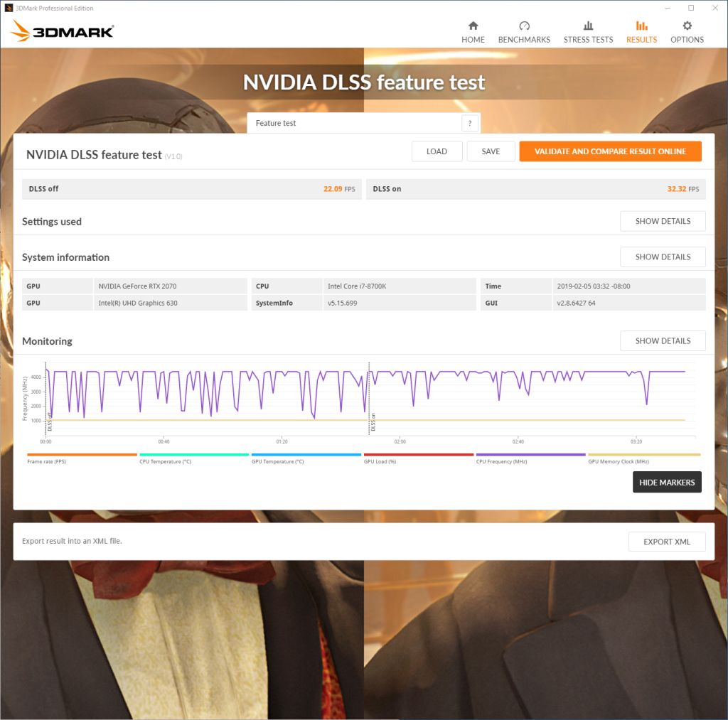Image resolution: width=728 pixels, height=720 pixels.
Task: Click the Monitoring heading
Action: point(47,341)
